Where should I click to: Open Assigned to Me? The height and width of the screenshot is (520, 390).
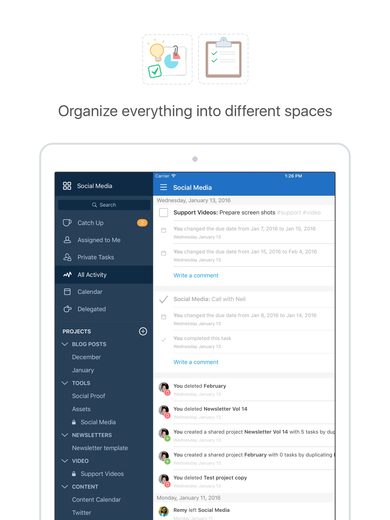pos(104,240)
